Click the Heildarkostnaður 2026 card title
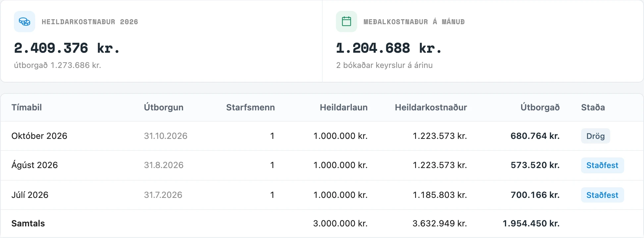This screenshot has height=238, width=644. pos(90,22)
